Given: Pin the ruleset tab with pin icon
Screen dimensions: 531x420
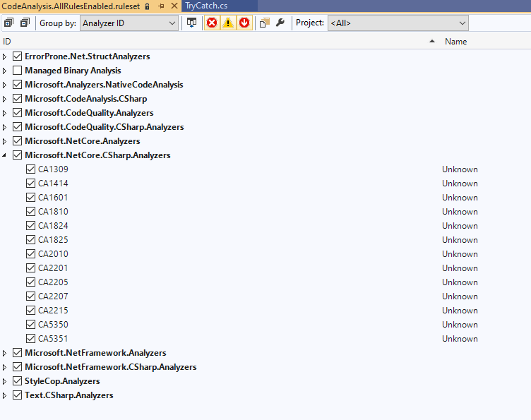Looking at the screenshot, I should (161, 6).
